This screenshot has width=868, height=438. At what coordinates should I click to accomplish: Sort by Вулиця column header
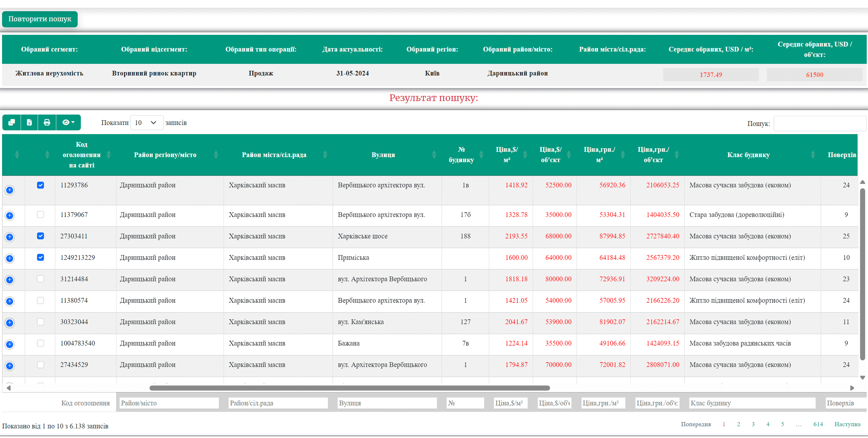pos(387,155)
